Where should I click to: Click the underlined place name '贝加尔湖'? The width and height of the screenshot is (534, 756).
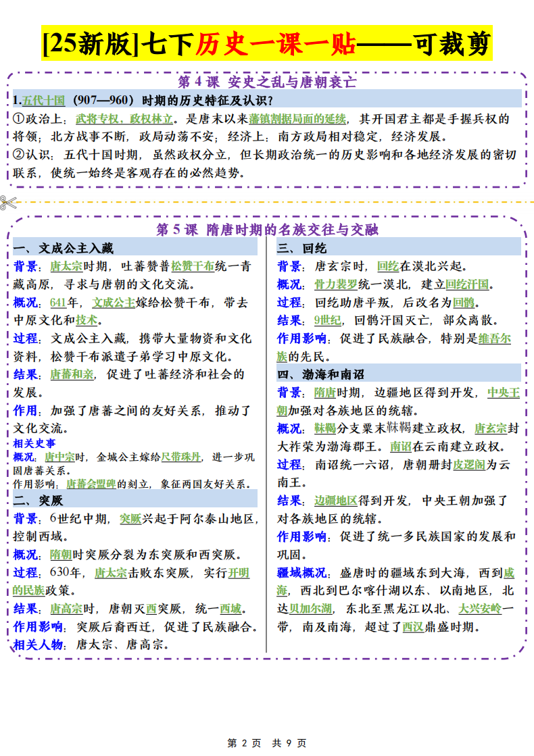[310, 609]
